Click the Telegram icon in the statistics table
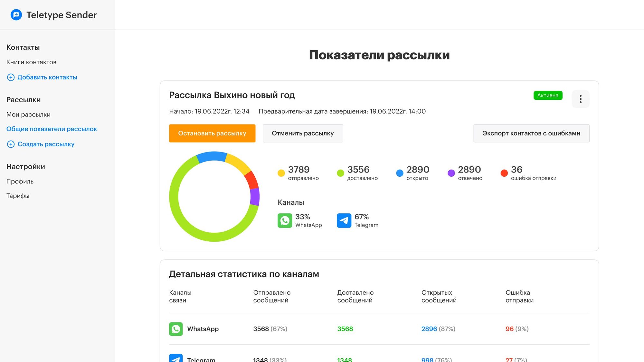Screen dimensions: 644x362 pos(176,358)
